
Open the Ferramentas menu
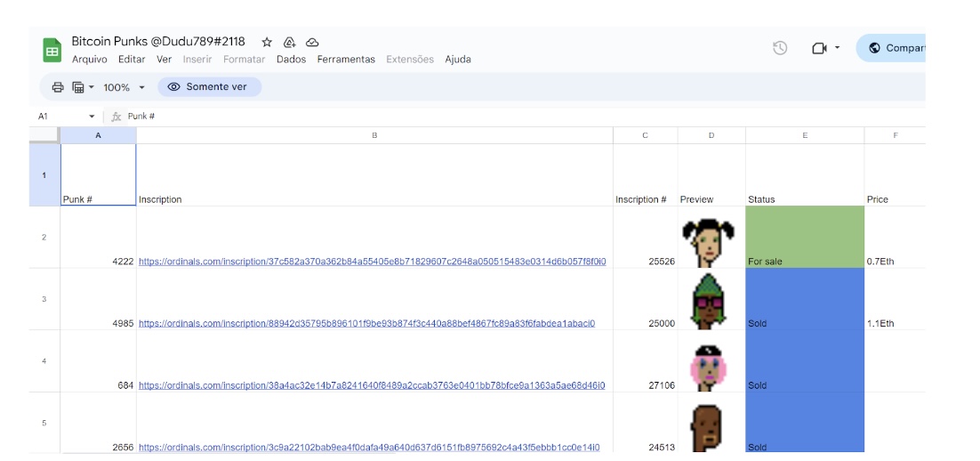coord(346,60)
